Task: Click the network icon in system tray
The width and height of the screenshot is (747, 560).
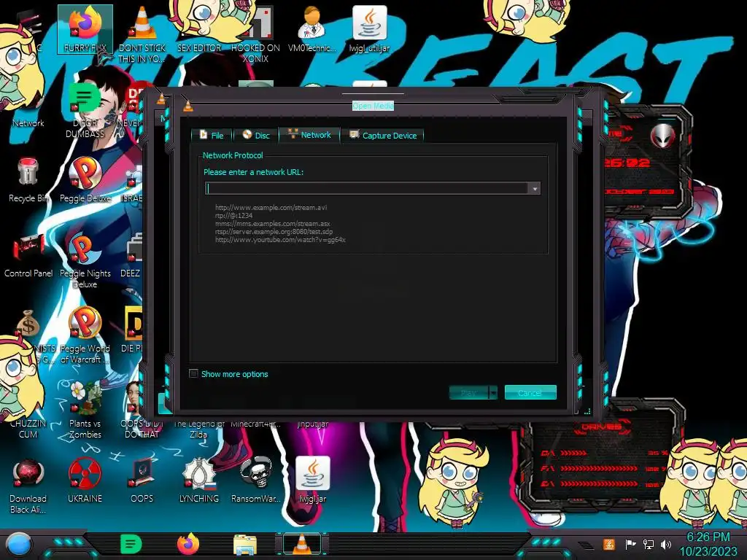Action: click(649, 544)
